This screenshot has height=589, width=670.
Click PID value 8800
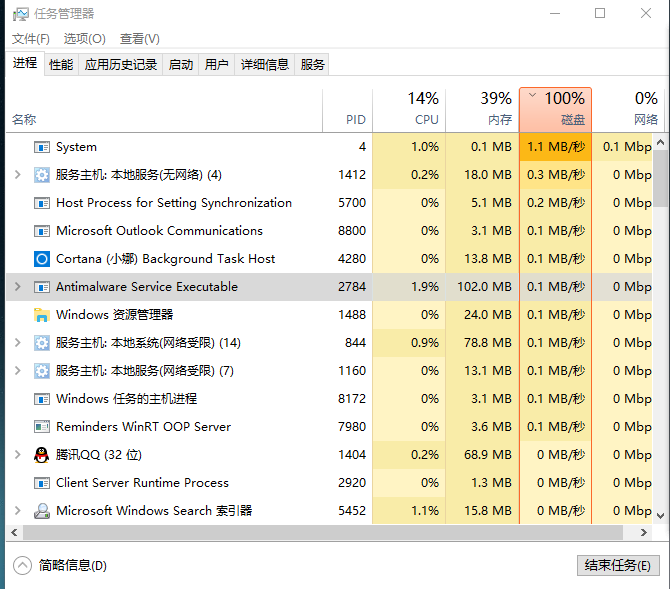352,231
